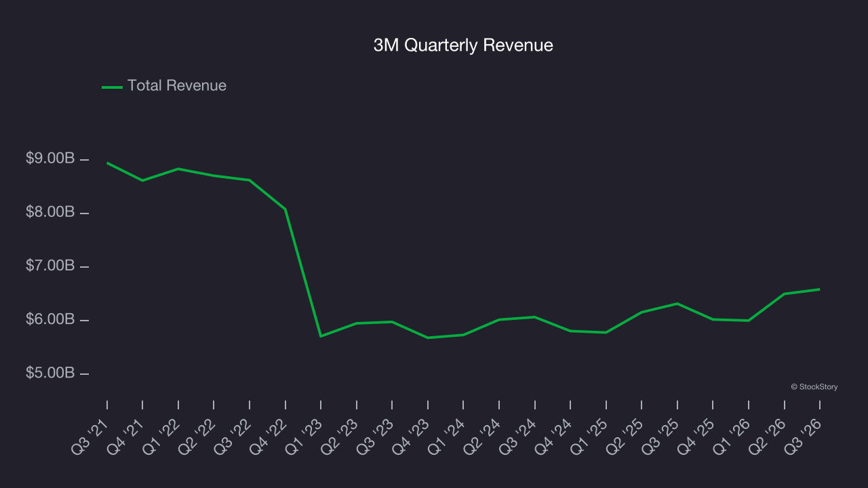Select the $7.00B y-axis label

[50, 266]
